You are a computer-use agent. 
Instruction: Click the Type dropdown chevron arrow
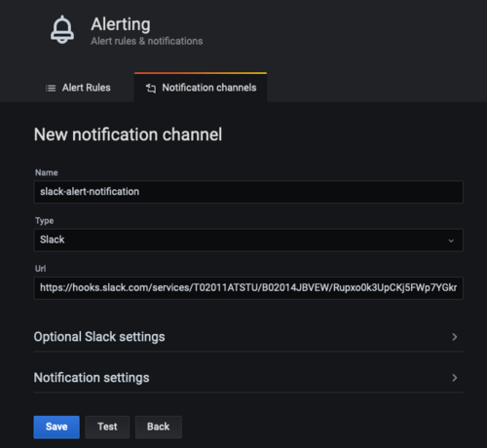tap(451, 241)
